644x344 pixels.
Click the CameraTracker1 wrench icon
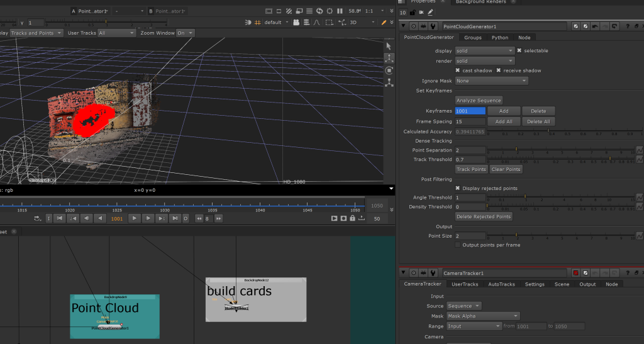pyautogui.click(x=433, y=273)
